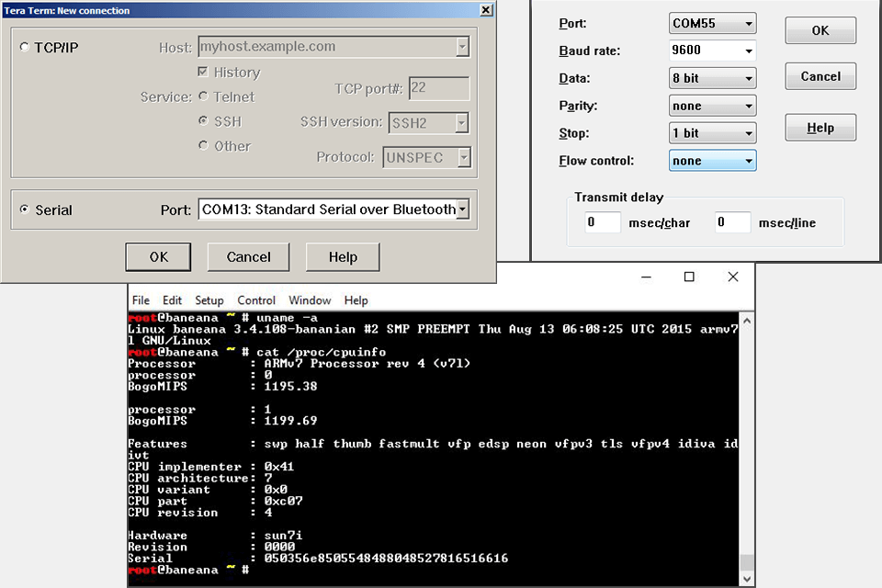Choose the Other service option
Image resolution: width=882 pixels, height=588 pixels.
coord(204,146)
